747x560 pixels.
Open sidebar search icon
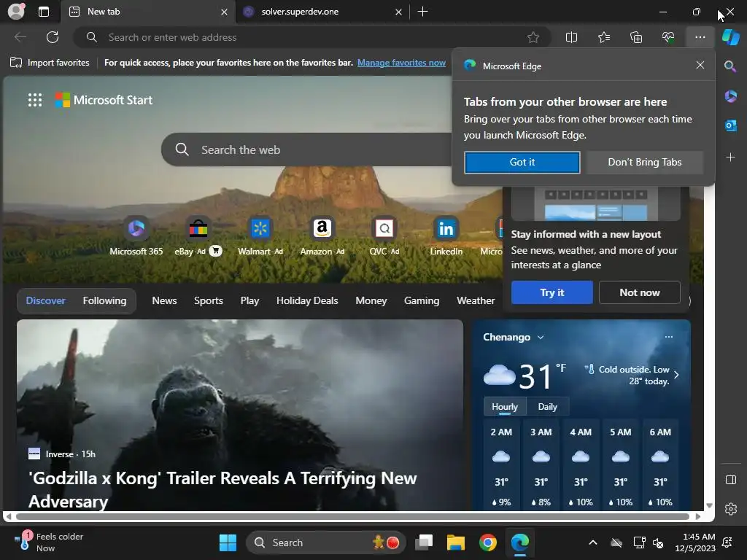point(730,66)
